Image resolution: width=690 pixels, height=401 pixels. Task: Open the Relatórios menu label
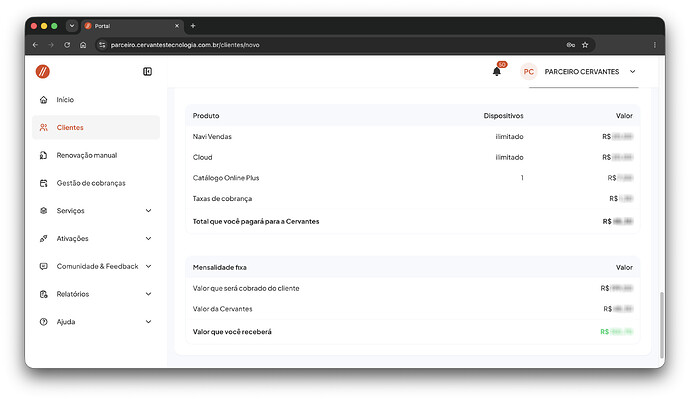pos(73,294)
